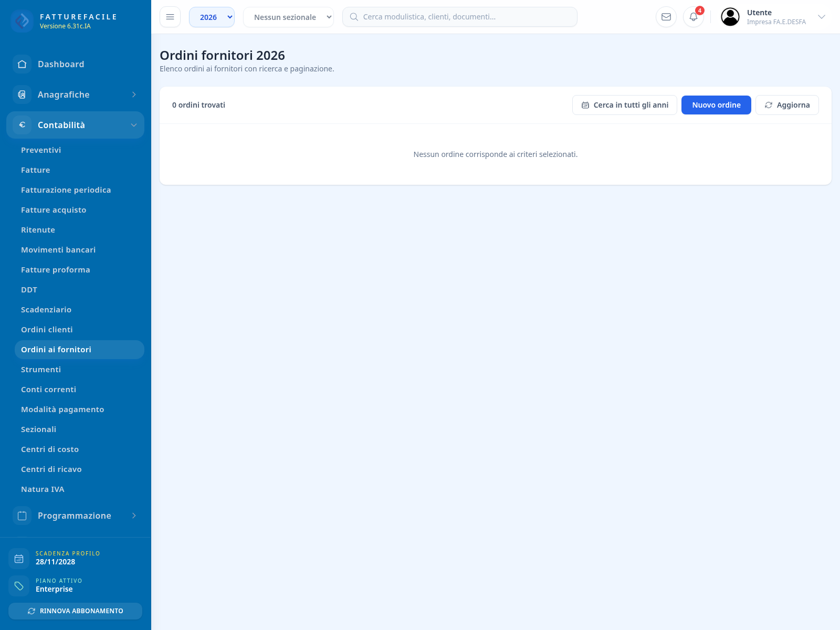Click Rinnova abbonamento button

(x=75, y=611)
